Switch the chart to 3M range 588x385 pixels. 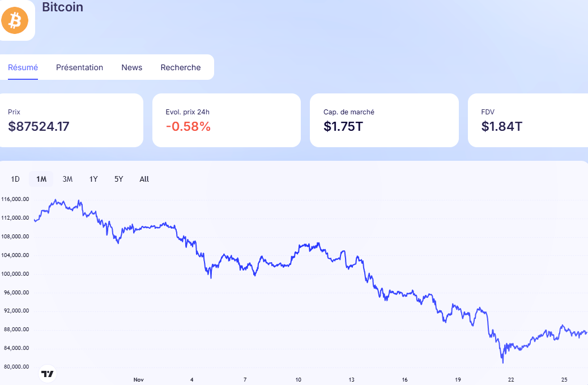[x=67, y=179]
